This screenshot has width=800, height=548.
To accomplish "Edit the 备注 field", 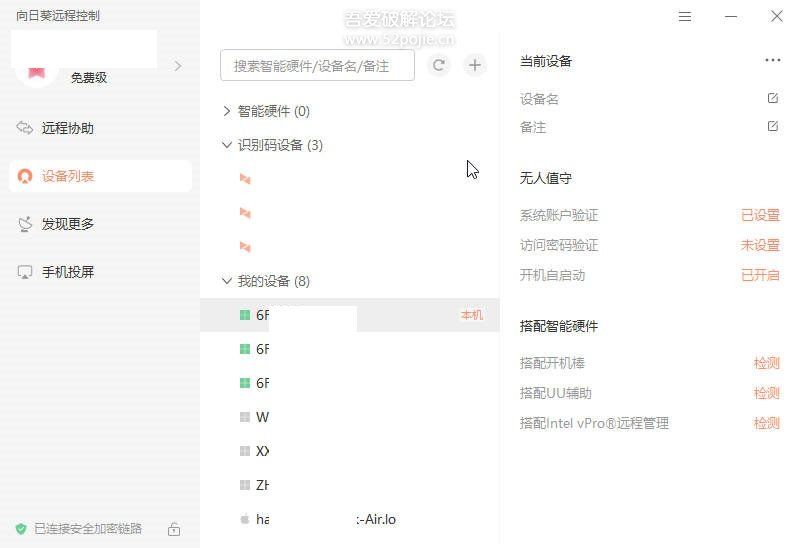I will [773, 126].
